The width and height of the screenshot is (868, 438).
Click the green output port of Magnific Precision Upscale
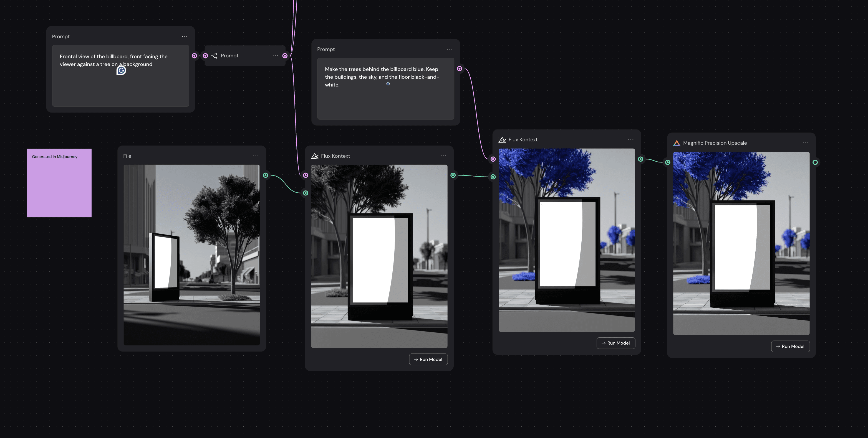pyautogui.click(x=815, y=162)
